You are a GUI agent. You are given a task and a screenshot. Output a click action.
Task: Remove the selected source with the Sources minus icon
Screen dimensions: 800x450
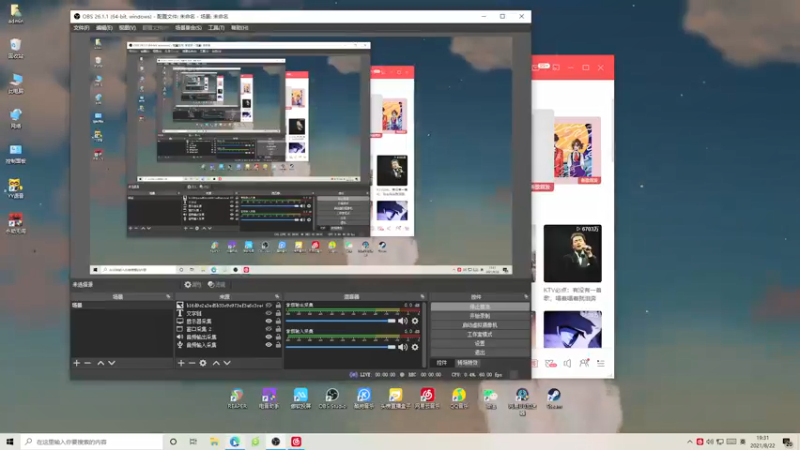coord(192,363)
